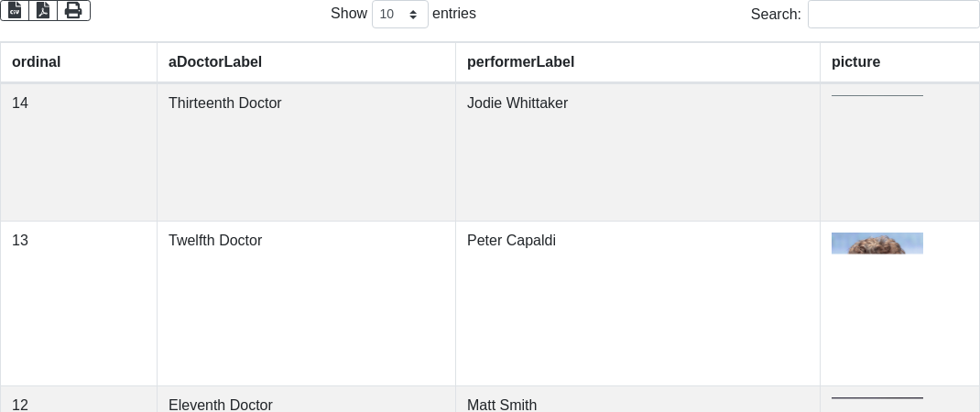Click the Peter Capaldi performer cell

pyautogui.click(x=511, y=241)
